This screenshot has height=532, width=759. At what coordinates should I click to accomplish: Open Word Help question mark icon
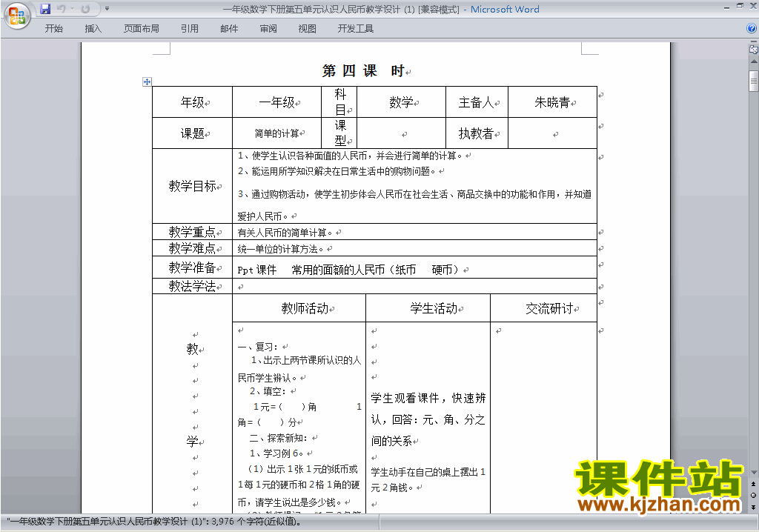tap(752, 29)
